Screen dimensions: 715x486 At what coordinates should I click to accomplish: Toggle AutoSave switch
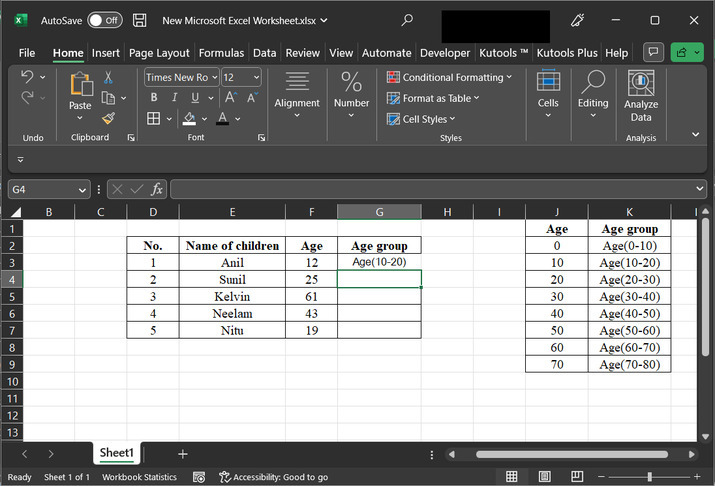point(104,20)
